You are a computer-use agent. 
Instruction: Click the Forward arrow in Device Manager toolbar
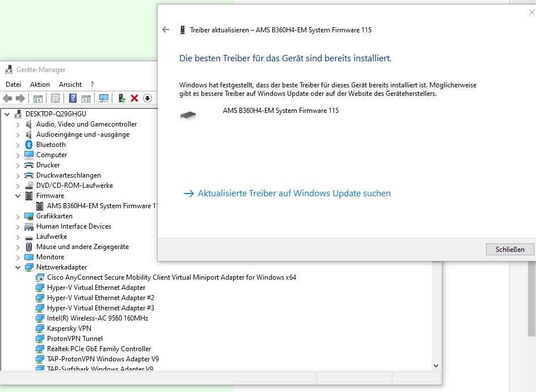(x=20, y=99)
